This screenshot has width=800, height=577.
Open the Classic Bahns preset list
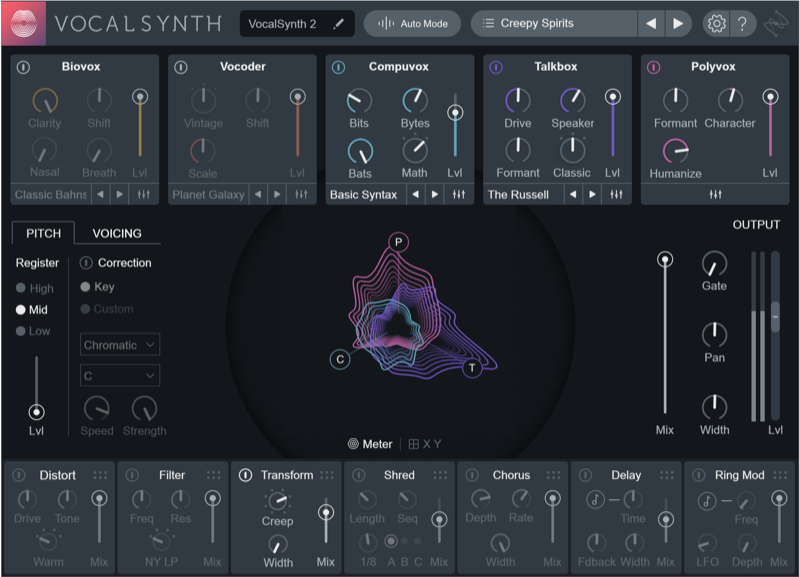click(51, 194)
